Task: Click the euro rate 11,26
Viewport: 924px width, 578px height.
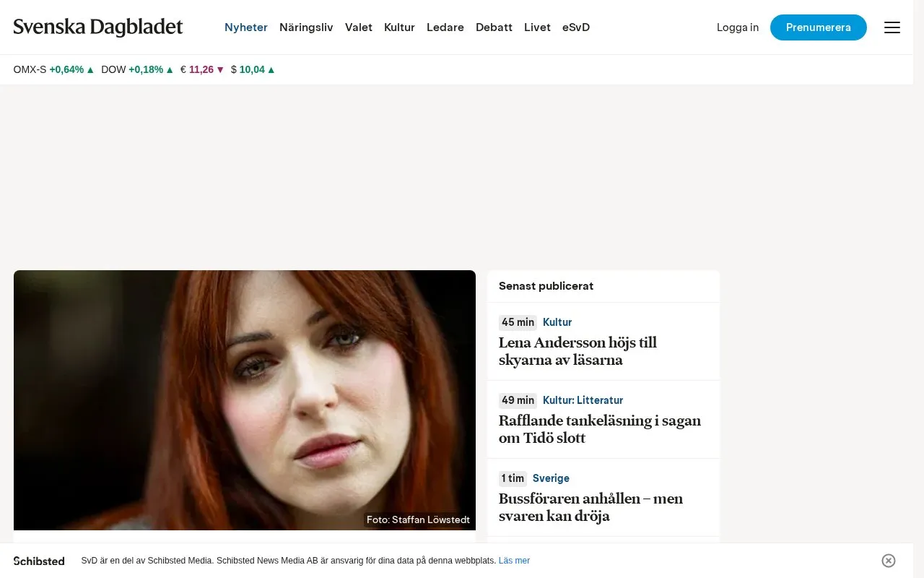Action: click(202, 69)
